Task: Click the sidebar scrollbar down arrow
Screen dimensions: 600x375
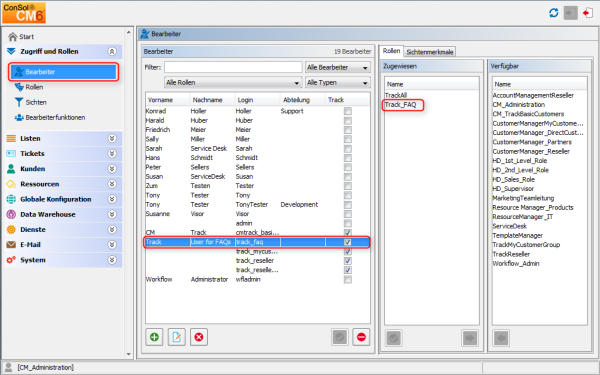Action: 129,354
